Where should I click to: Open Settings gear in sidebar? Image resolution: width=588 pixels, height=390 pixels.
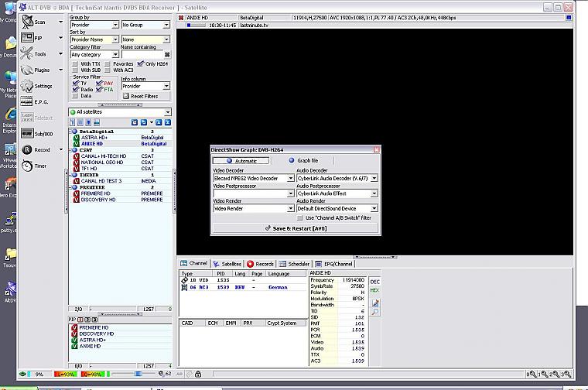tap(26, 86)
